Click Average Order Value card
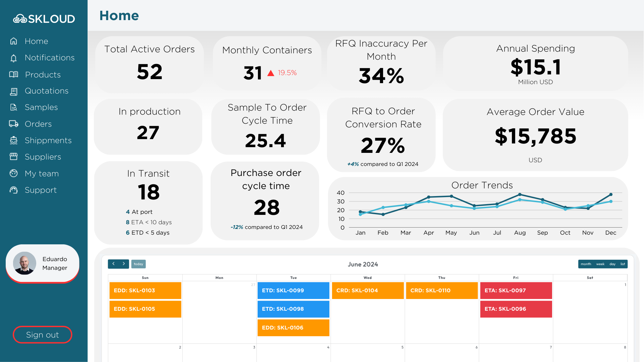Screen dimensions: 644x362 click(536, 135)
